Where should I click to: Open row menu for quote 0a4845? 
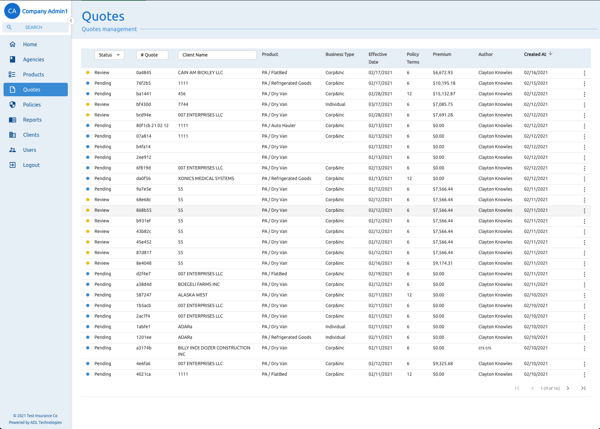point(584,73)
